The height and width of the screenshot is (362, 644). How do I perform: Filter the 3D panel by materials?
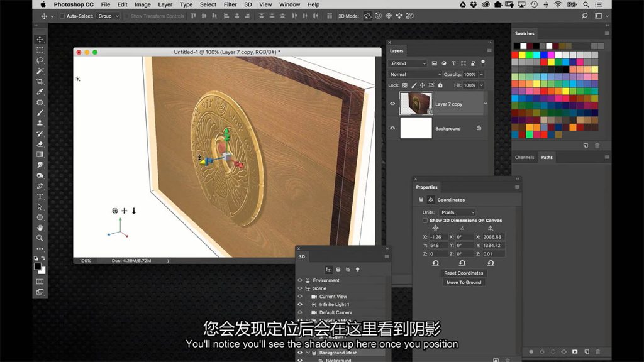(x=348, y=270)
